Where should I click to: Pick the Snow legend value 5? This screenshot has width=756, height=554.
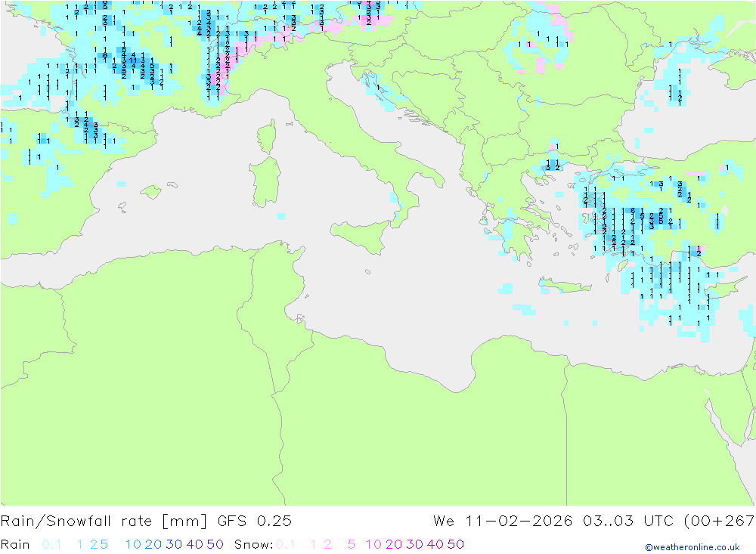click(352, 544)
